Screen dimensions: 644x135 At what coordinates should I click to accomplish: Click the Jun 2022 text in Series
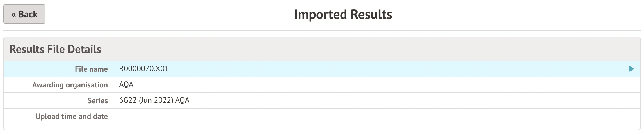point(156,100)
